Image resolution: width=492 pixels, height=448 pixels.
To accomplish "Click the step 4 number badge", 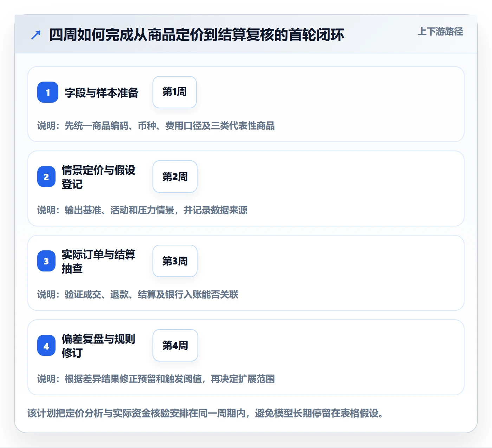I will (x=46, y=345).
